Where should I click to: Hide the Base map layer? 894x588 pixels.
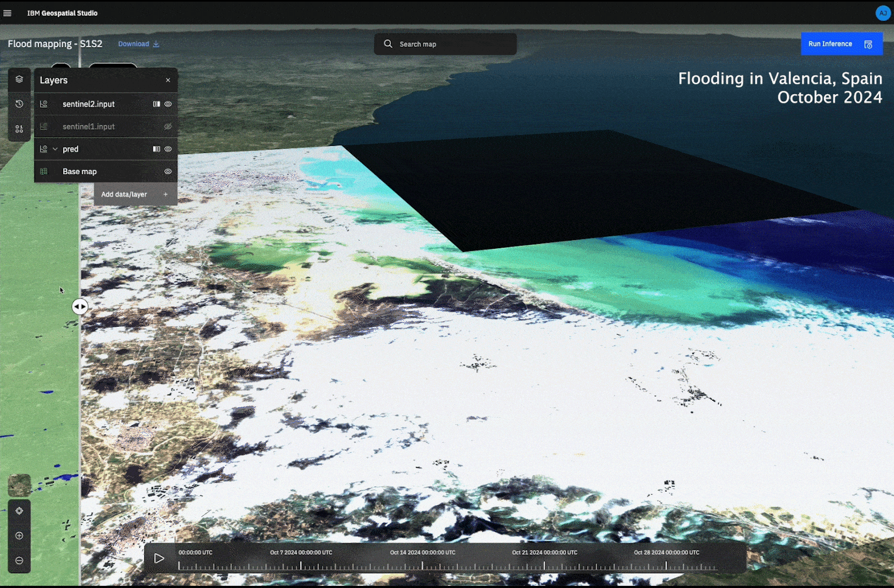pyautogui.click(x=168, y=171)
